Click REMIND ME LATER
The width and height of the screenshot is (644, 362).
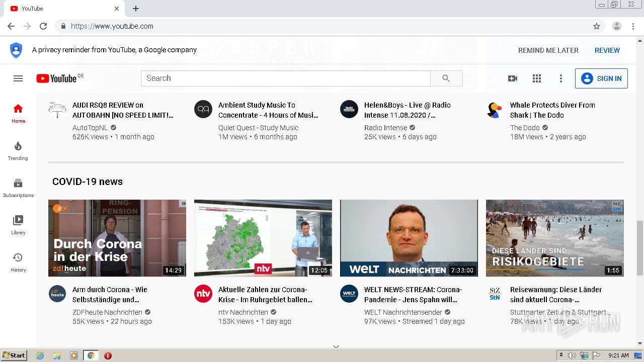point(548,50)
